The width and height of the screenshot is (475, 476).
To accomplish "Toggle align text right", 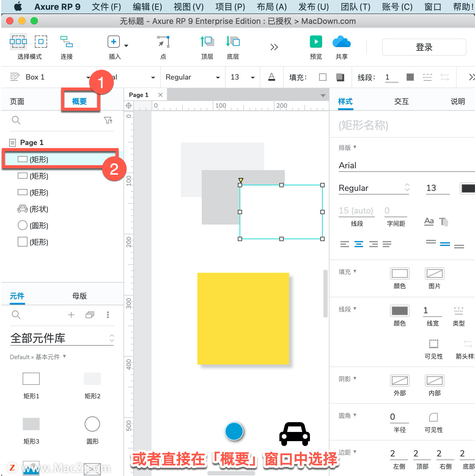I will [x=373, y=244].
